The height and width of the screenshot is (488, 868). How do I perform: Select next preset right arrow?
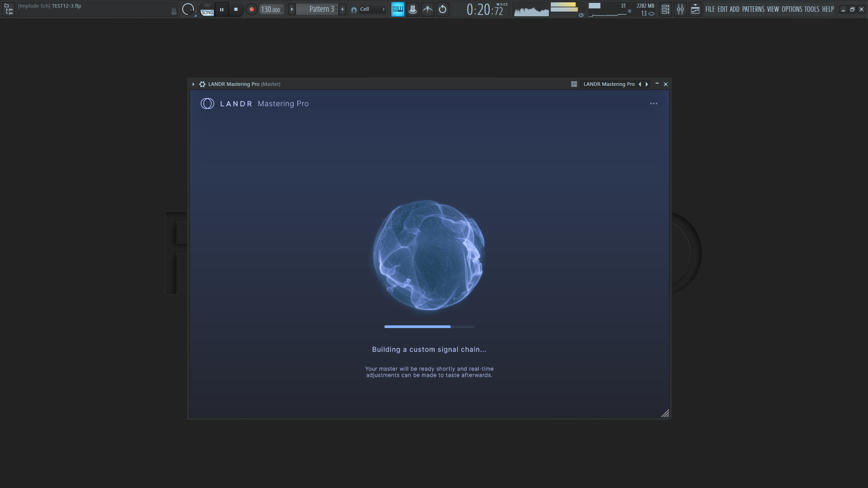[647, 84]
